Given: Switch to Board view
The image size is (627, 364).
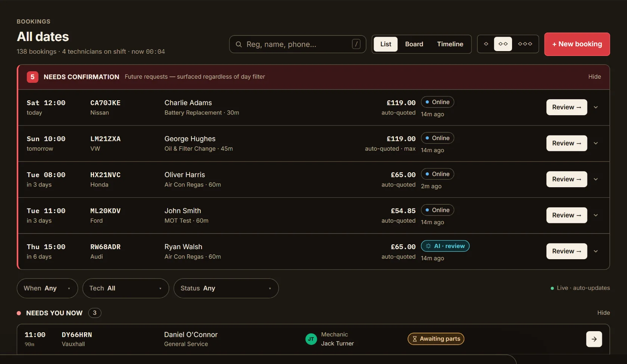Looking at the screenshot, I should click(x=414, y=44).
